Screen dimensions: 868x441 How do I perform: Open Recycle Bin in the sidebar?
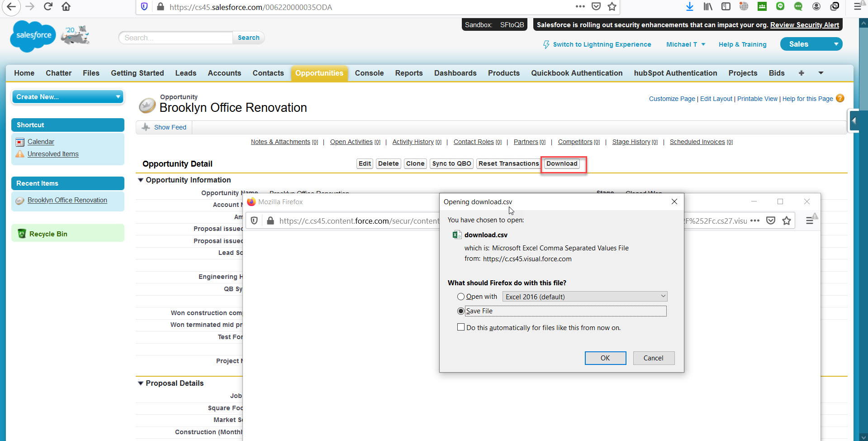point(48,234)
